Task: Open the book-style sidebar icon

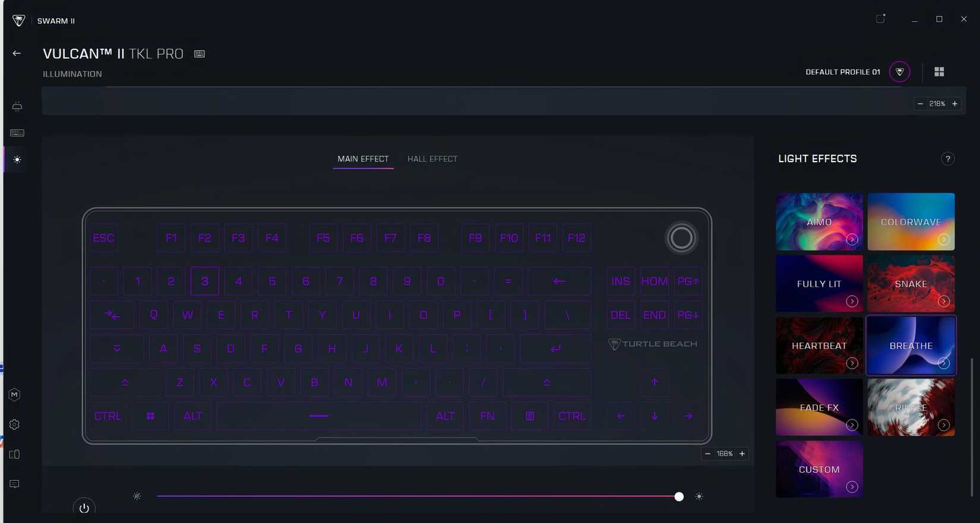Action: (x=15, y=454)
